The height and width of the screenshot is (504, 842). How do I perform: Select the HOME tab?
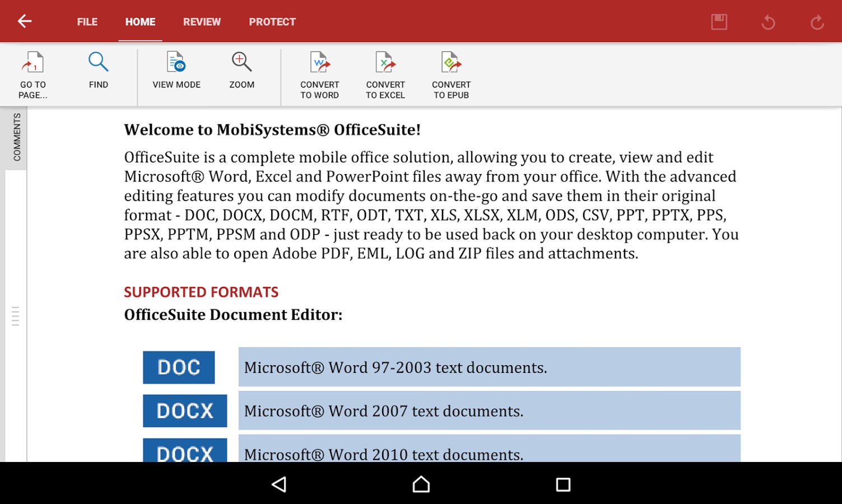click(x=139, y=21)
